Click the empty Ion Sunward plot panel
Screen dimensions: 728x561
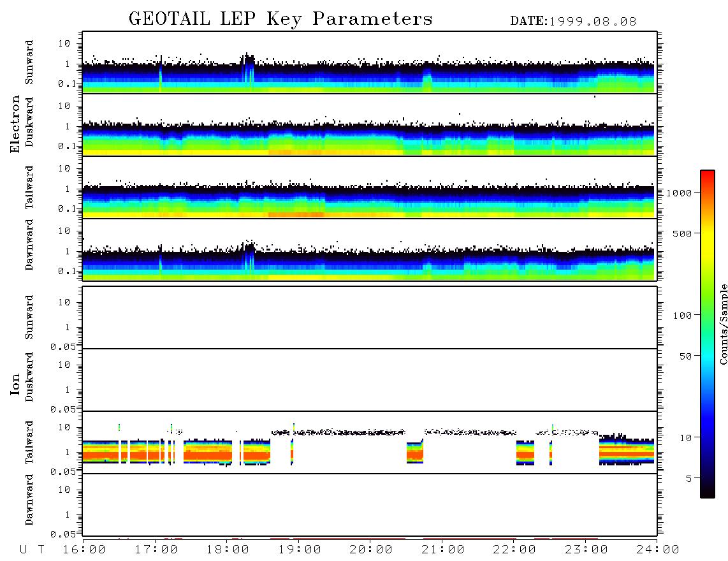click(x=370, y=317)
